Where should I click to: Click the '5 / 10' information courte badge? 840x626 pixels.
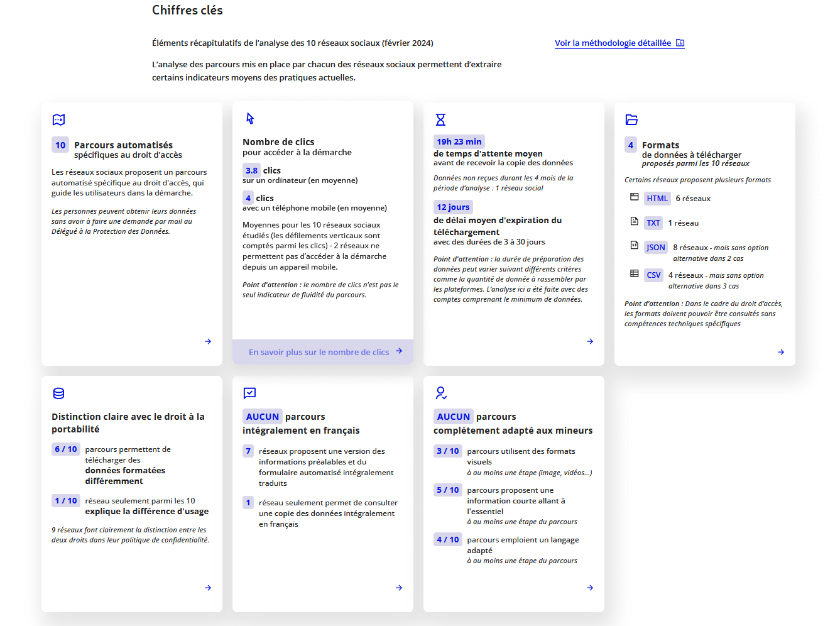coord(448,490)
